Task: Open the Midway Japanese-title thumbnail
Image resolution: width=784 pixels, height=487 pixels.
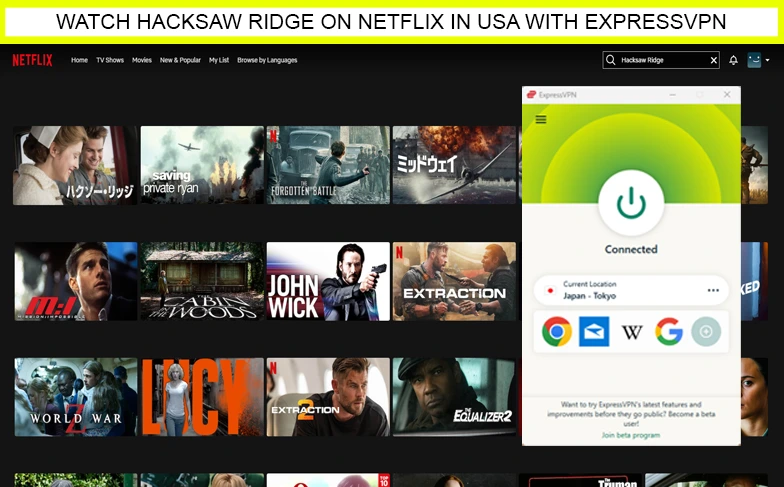Action: tap(454, 165)
